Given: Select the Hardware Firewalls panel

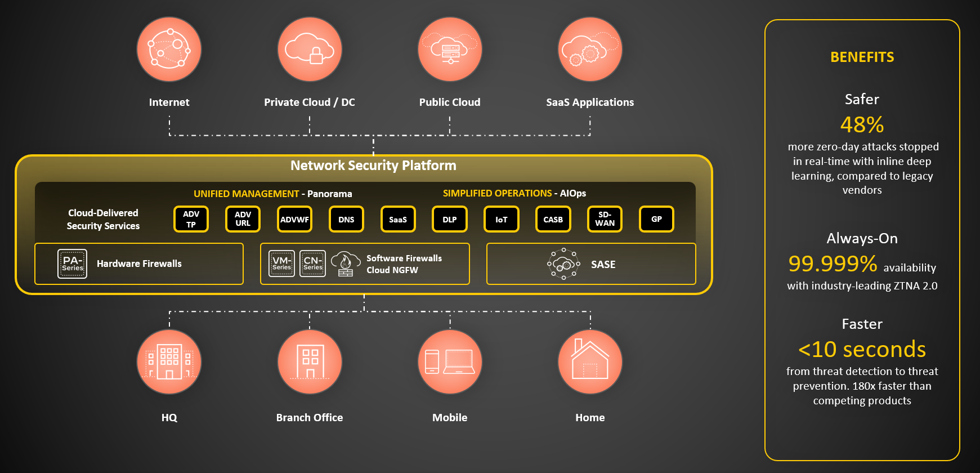Looking at the screenshot, I should [139, 264].
